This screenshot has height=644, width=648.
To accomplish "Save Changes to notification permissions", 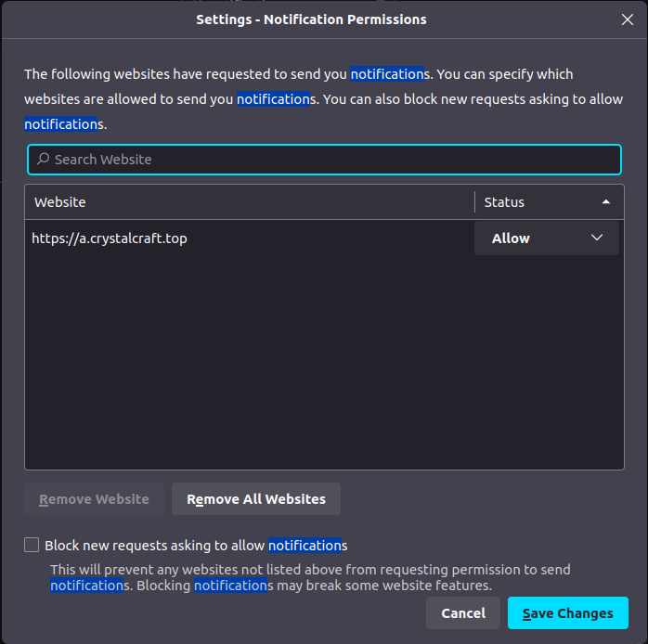I will [567, 613].
